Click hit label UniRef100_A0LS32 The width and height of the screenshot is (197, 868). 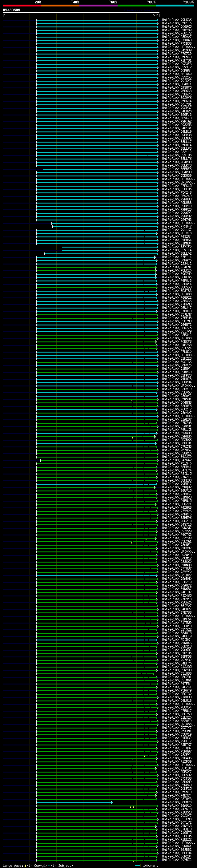(x=176, y=775)
